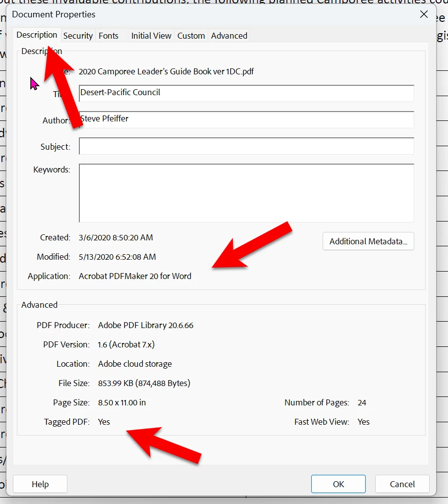Open the Advanced tab
Image resolution: width=448 pixels, height=504 pixels.
pos(229,36)
